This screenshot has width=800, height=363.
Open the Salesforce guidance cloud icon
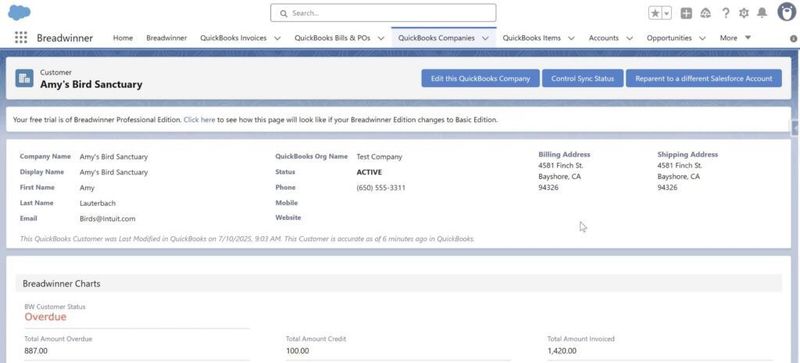coord(706,13)
